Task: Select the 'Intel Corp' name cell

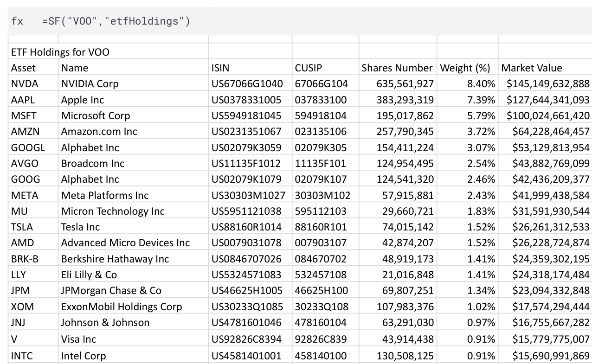Action: click(x=134, y=356)
